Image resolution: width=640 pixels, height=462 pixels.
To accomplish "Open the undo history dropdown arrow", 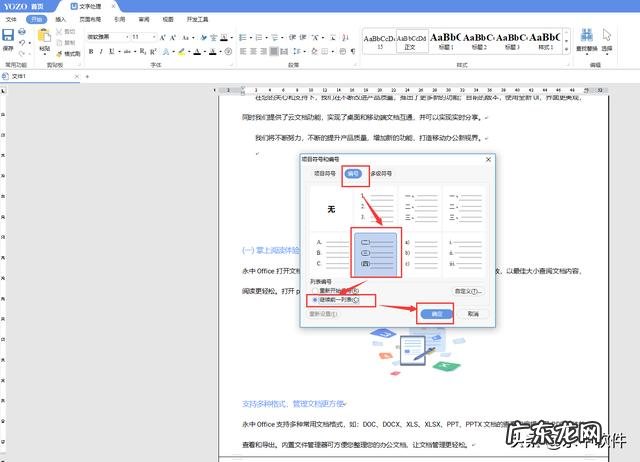I will tap(29, 43).
